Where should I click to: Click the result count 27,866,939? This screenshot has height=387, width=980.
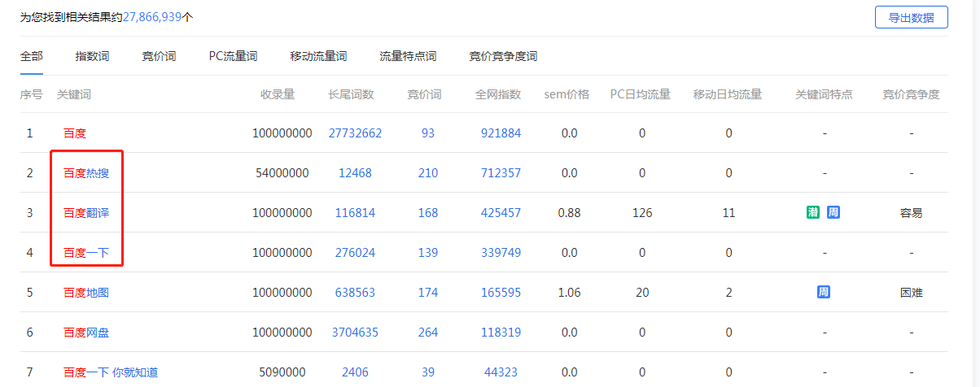153,16
